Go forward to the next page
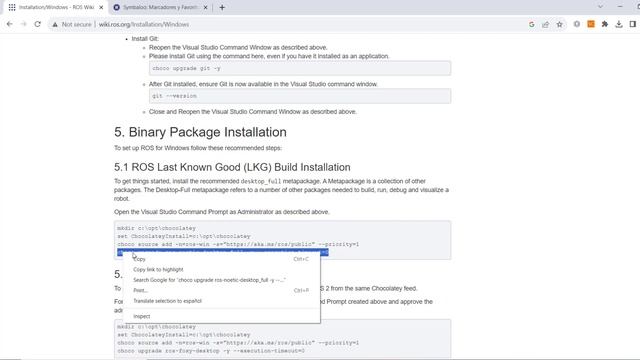 click(23, 24)
